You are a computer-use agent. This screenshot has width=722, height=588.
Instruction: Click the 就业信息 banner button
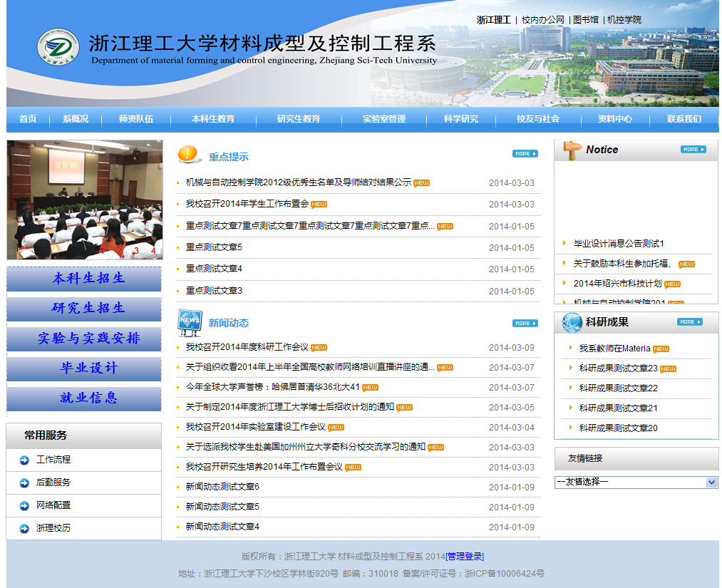point(84,398)
